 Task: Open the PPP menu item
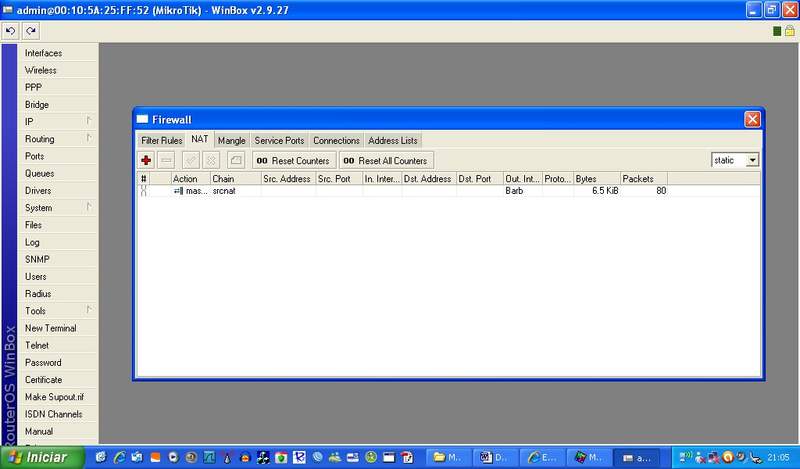[x=58, y=87]
